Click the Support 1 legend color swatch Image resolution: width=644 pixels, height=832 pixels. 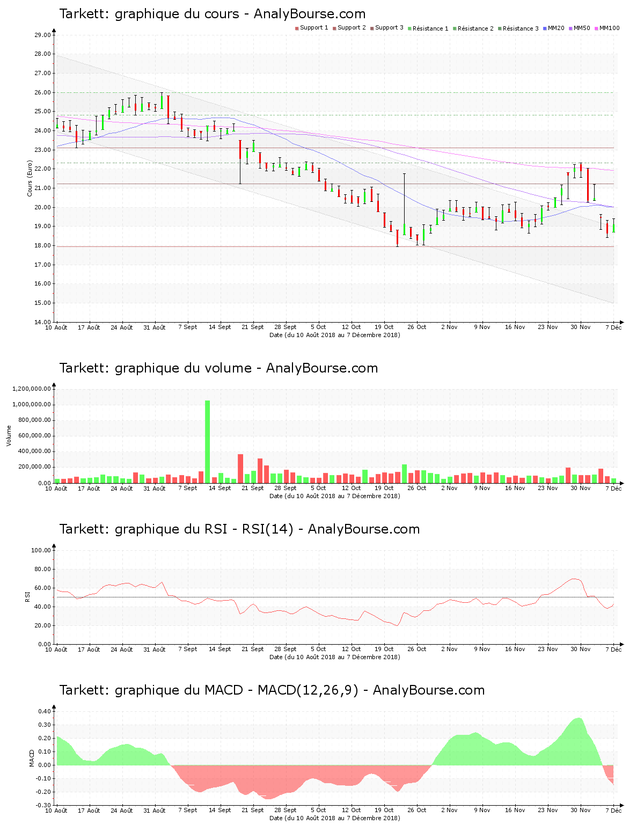[x=297, y=28]
